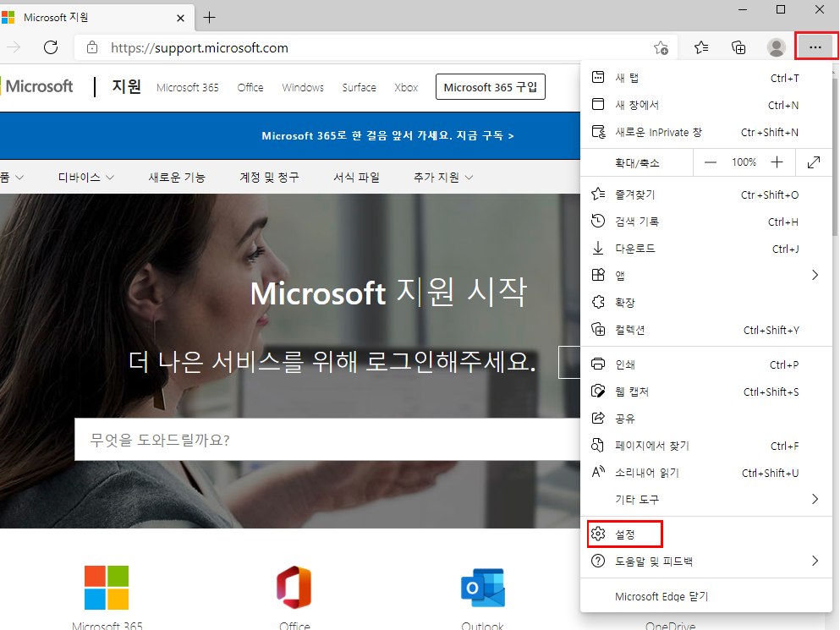
Task: Open the Settings and more ellipsis menu
Action: point(815,47)
